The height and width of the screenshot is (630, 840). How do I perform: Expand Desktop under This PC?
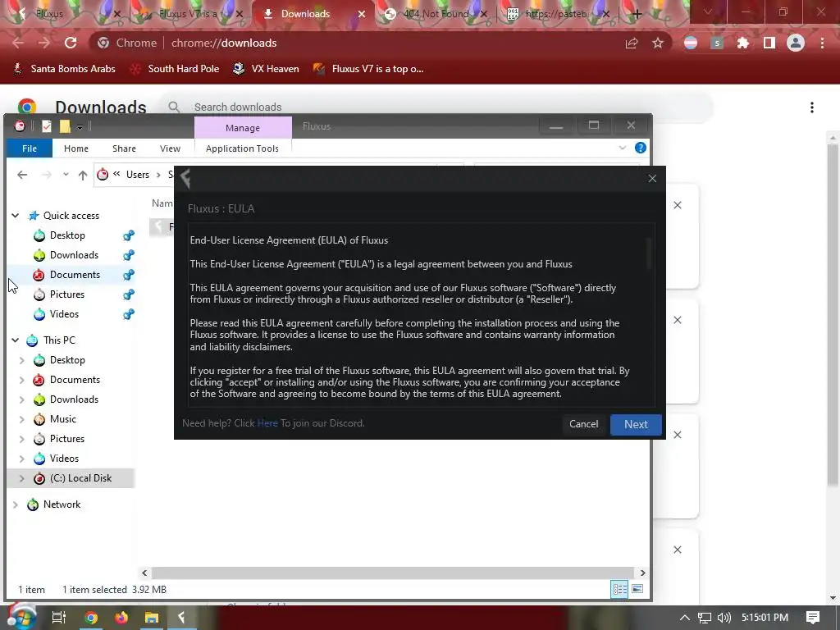pyautogui.click(x=22, y=360)
